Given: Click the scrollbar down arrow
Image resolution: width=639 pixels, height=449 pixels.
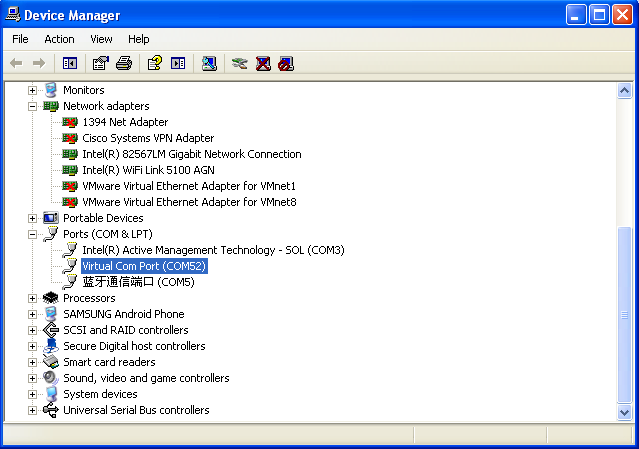Looking at the screenshot, I should click(x=624, y=412).
